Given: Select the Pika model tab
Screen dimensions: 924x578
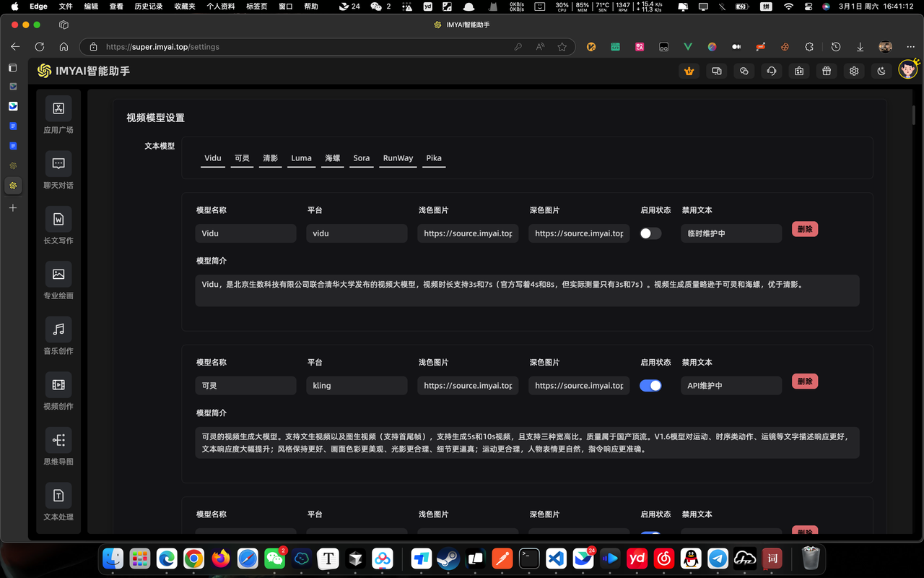Looking at the screenshot, I should (x=434, y=158).
